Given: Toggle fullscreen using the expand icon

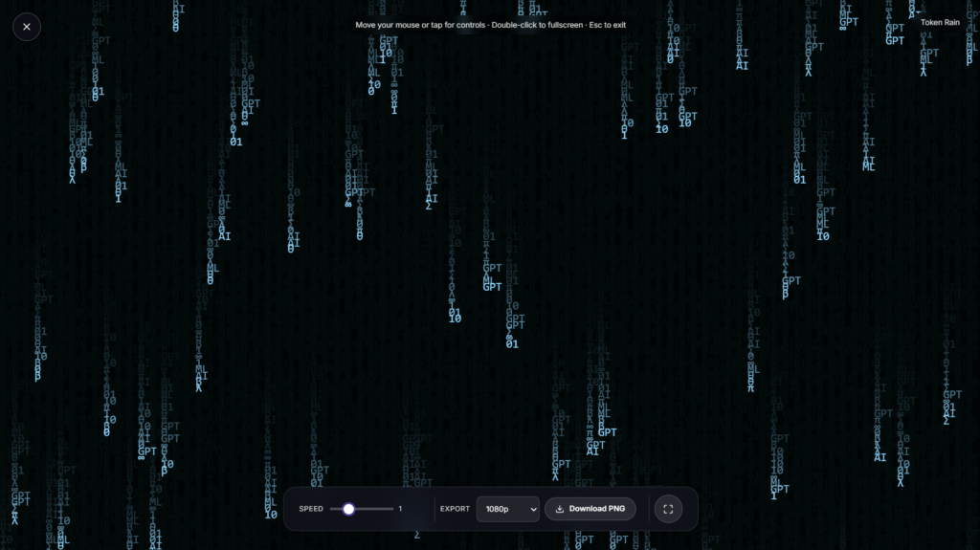Looking at the screenshot, I should 668,509.
